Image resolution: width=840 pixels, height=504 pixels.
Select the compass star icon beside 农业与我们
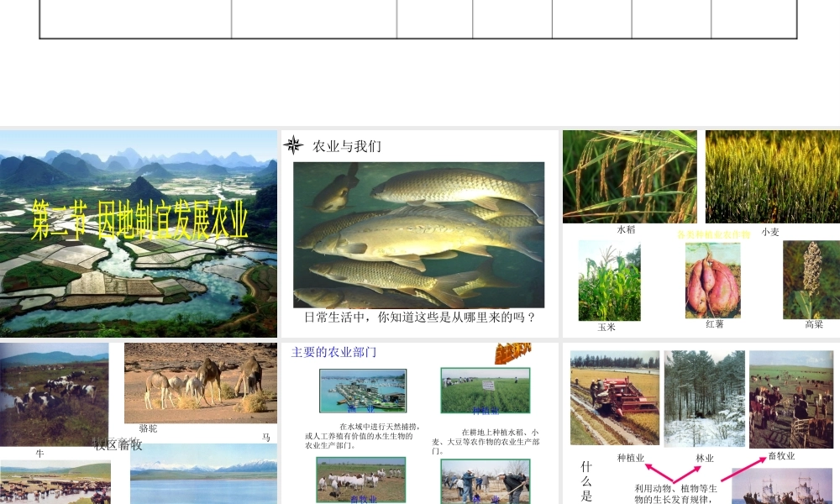[x=293, y=145]
